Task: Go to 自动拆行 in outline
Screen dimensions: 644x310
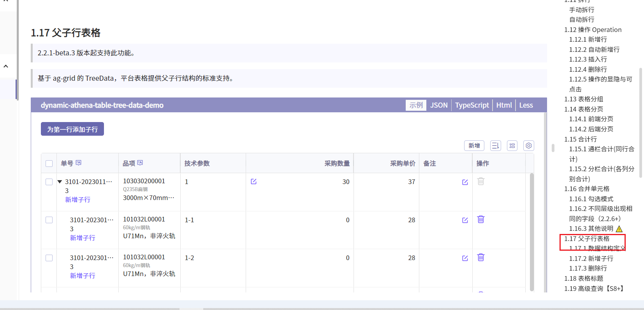Action: point(582,19)
